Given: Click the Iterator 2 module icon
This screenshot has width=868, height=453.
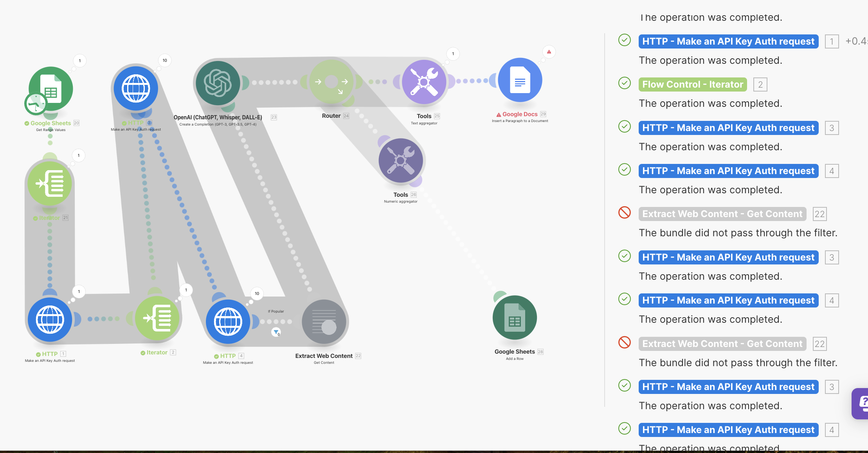Looking at the screenshot, I should (x=157, y=318).
